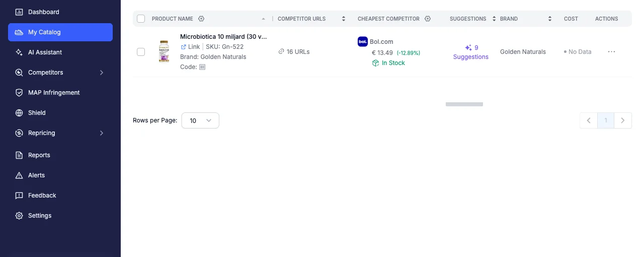Click the Competitors search icon
Image resolution: width=644 pixels, height=257 pixels.
[x=19, y=72]
